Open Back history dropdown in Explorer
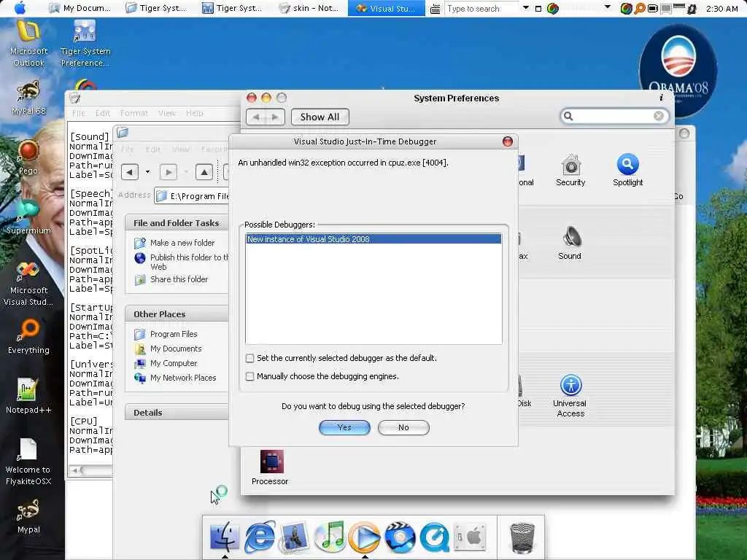 point(147,171)
